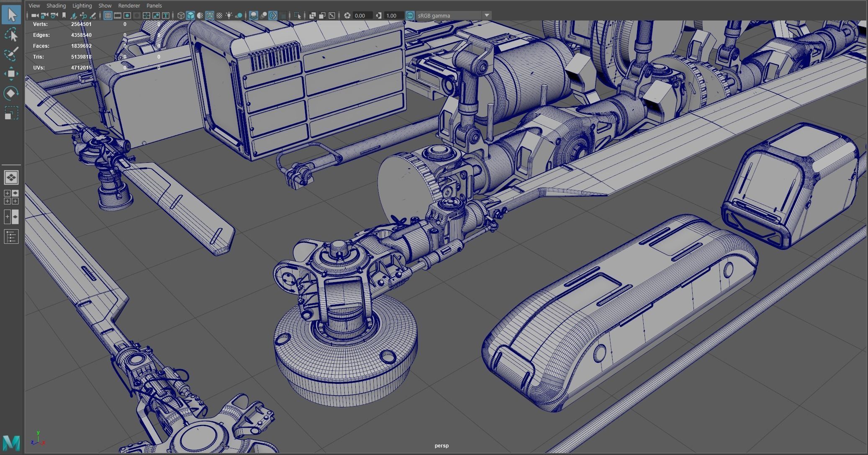The width and height of the screenshot is (868, 455).
Task: Choose the Rotate tool
Action: [x=11, y=93]
